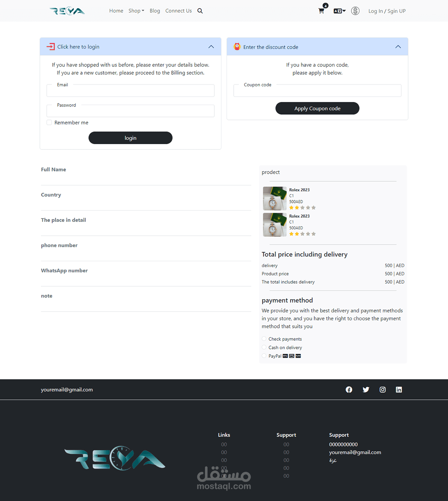Click the Coupon code input field
This screenshot has height=501, width=448.
tap(317, 90)
